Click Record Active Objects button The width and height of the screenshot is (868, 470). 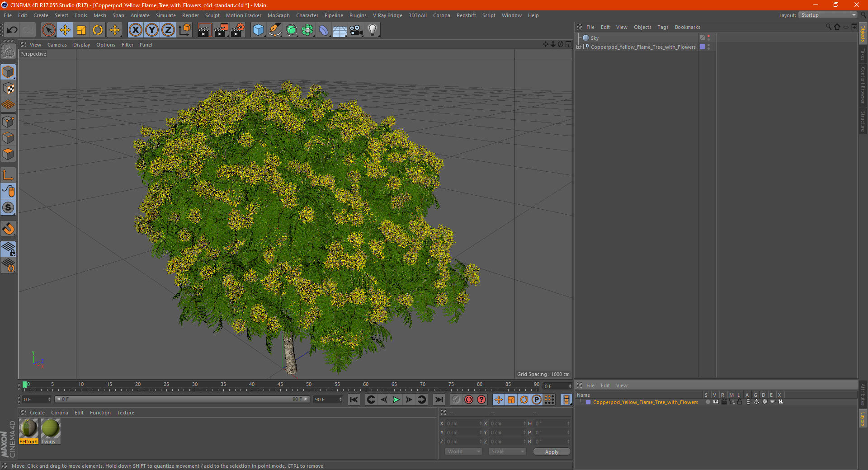pyautogui.click(x=456, y=399)
